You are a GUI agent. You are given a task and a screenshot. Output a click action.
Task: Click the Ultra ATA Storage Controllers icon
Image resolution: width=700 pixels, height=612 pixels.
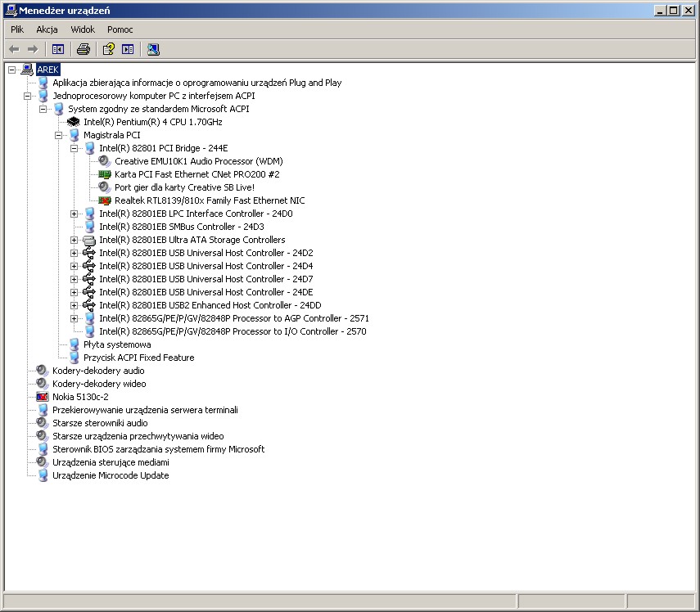coord(89,240)
